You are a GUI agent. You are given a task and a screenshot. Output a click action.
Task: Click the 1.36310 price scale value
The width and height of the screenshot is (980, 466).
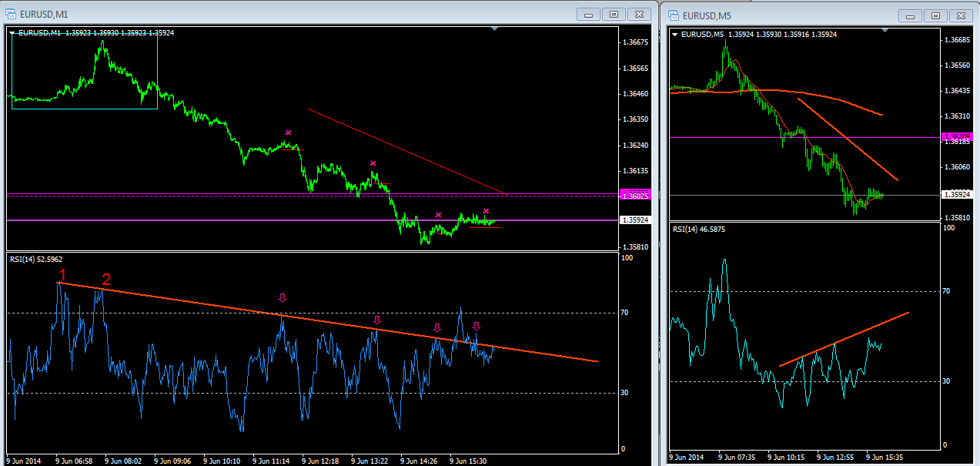click(x=958, y=116)
